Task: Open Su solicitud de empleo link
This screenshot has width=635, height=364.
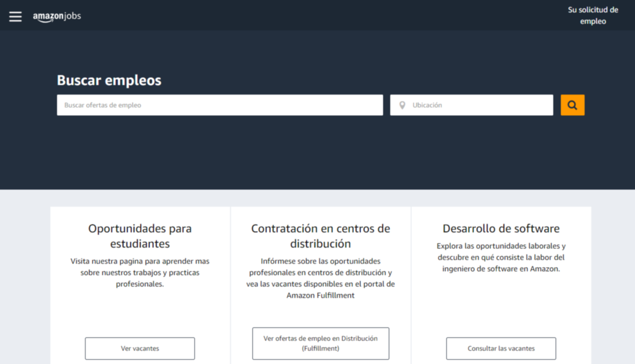Action: point(593,16)
